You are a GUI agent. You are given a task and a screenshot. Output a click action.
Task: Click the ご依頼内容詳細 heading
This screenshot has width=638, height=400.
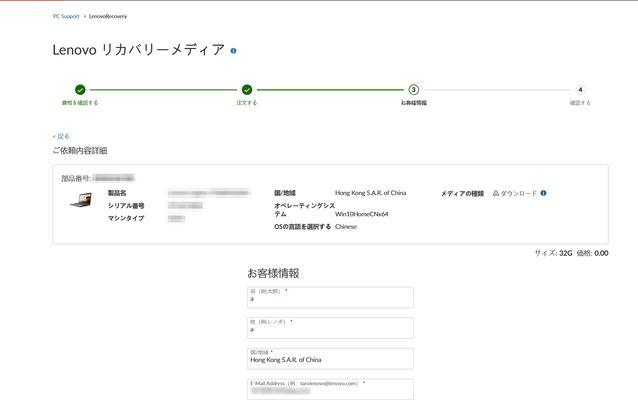point(80,151)
